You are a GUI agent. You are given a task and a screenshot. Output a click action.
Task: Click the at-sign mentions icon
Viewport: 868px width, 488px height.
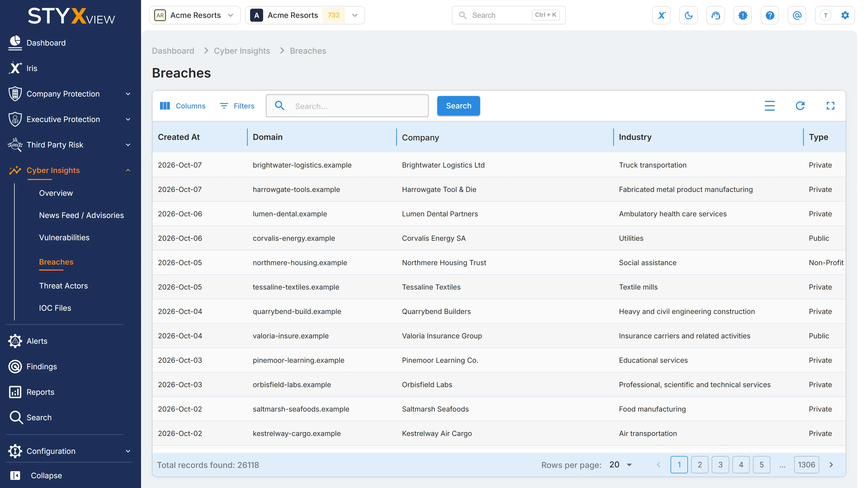tap(797, 15)
